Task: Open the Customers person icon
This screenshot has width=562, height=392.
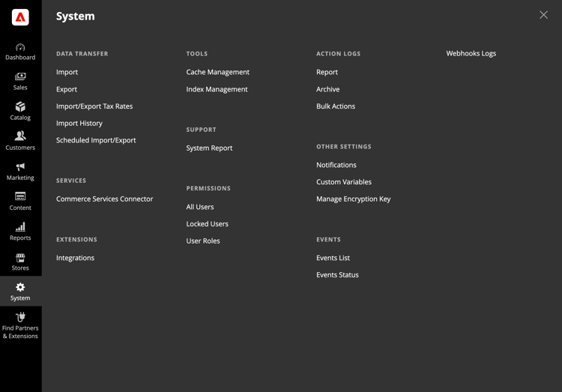Action: tap(20, 136)
